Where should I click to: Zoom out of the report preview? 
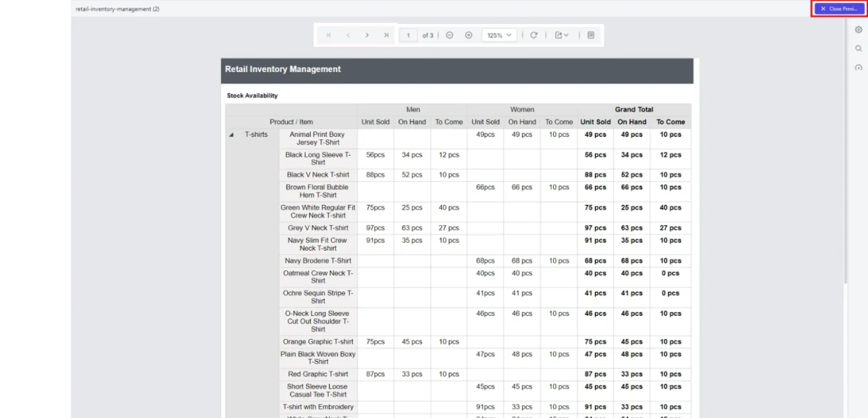pos(449,35)
